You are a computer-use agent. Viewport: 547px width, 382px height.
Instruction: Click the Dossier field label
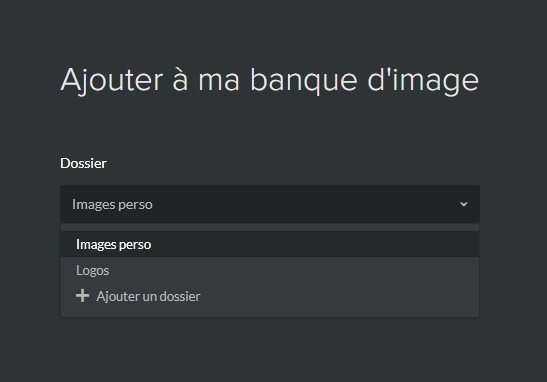pyautogui.click(x=83, y=163)
